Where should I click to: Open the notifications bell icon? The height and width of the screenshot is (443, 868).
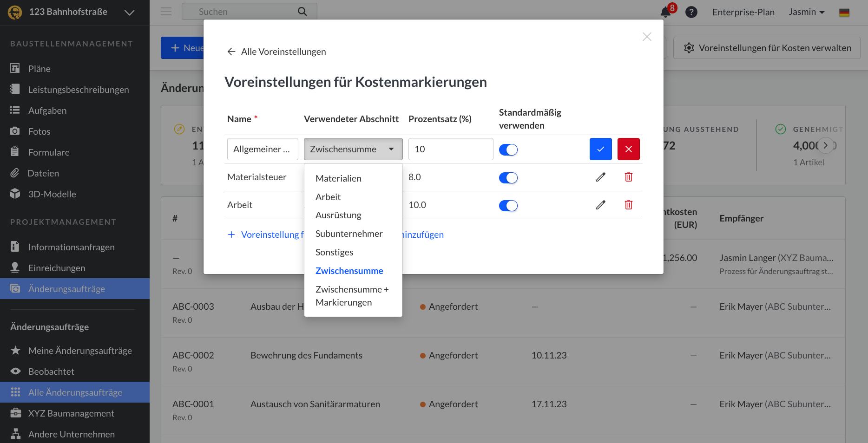coord(665,12)
